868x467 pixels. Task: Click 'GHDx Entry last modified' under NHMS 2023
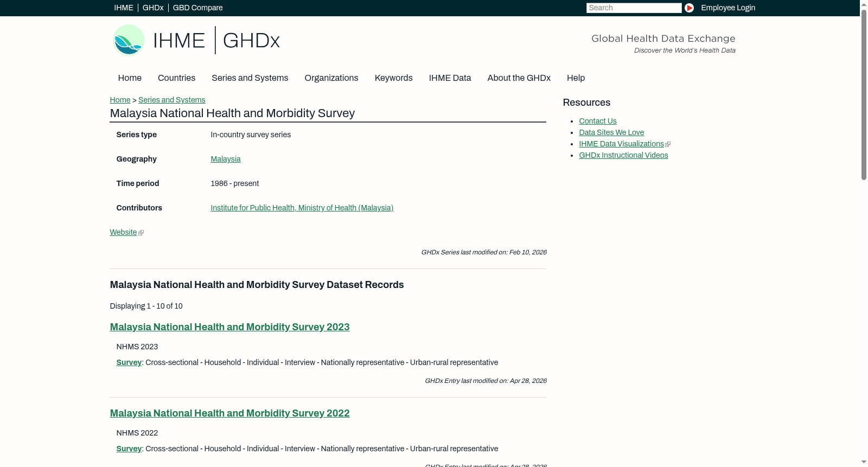pyautogui.click(x=486, y=381)
